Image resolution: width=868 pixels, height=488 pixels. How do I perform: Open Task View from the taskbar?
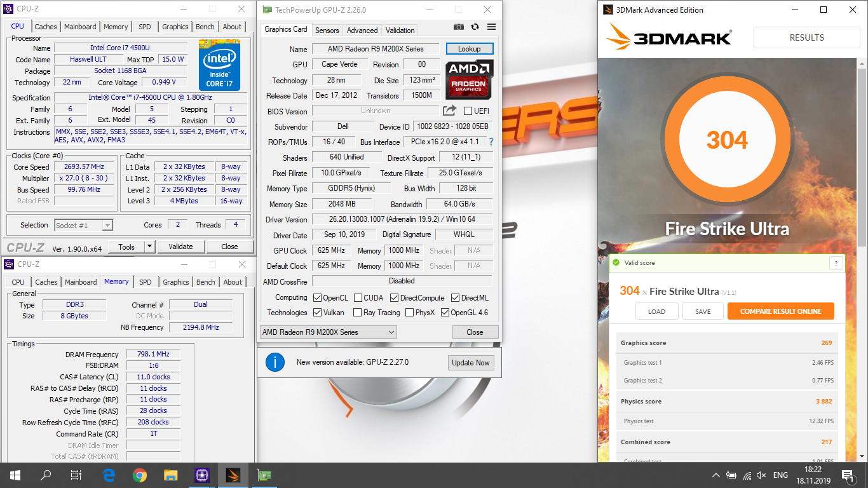point(76,475)
